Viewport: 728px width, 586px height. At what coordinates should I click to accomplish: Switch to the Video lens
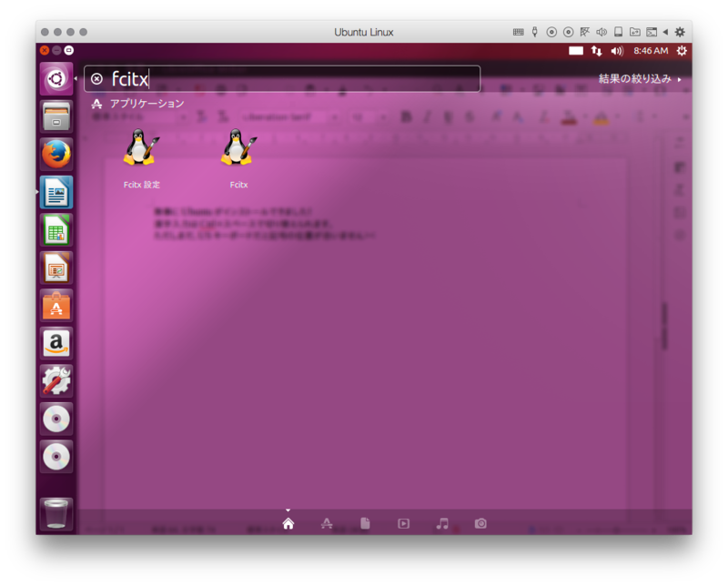tap(403, 524)
